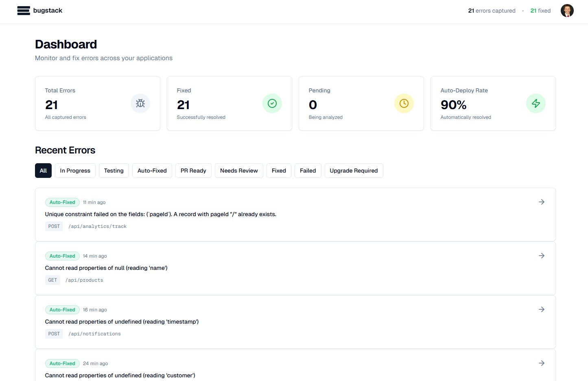Click the clock icon on Pending card
The width and height of the screenshot is (588, 381).
[x=404, y=103]
